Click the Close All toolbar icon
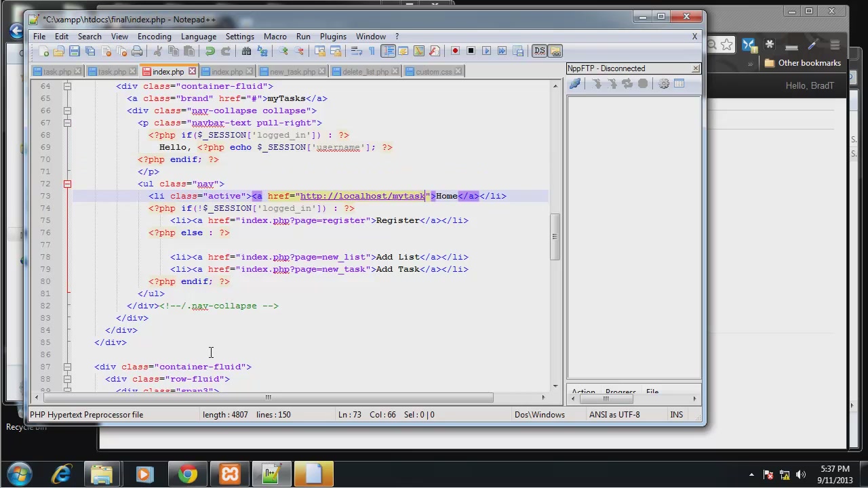 point(121,51)
